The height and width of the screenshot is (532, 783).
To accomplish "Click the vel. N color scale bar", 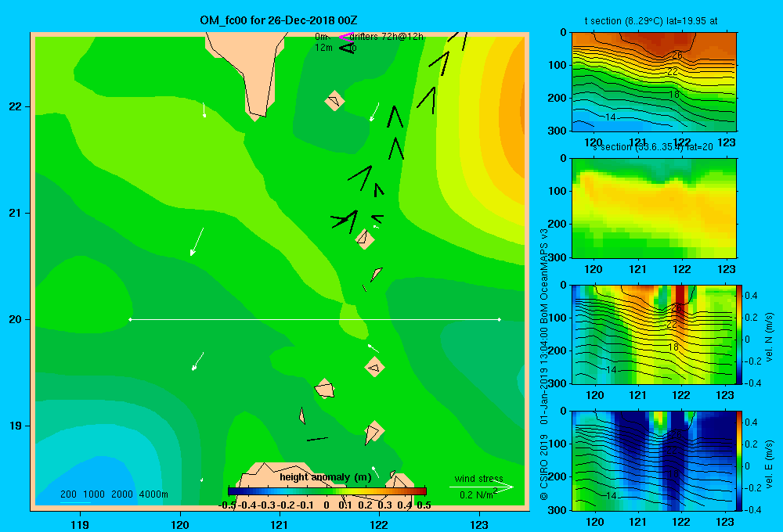I will pos(739,334).
